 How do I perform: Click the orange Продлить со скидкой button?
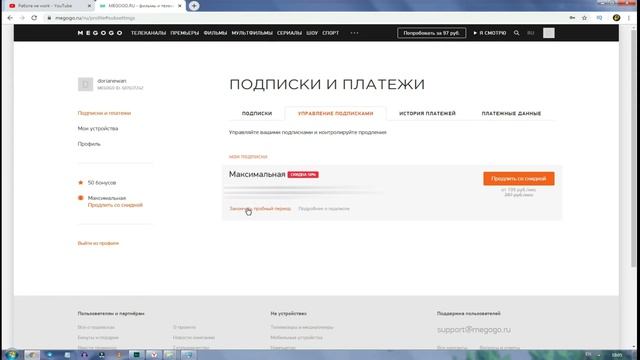519,178
